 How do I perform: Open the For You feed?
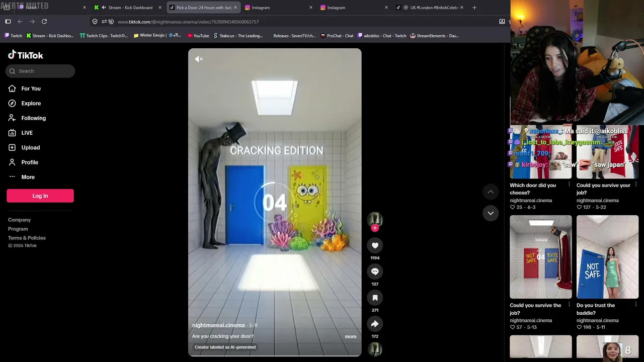tap(31, 88)
